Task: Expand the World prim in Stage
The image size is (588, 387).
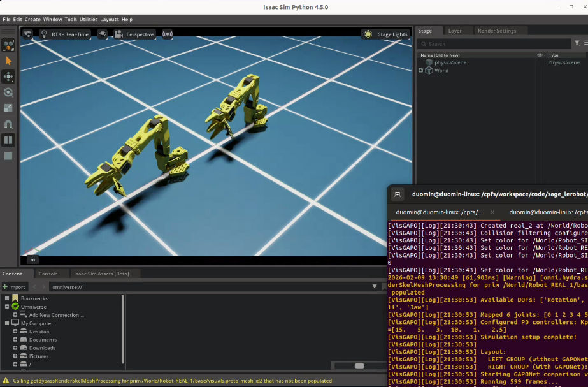Action: click(420, 71)
